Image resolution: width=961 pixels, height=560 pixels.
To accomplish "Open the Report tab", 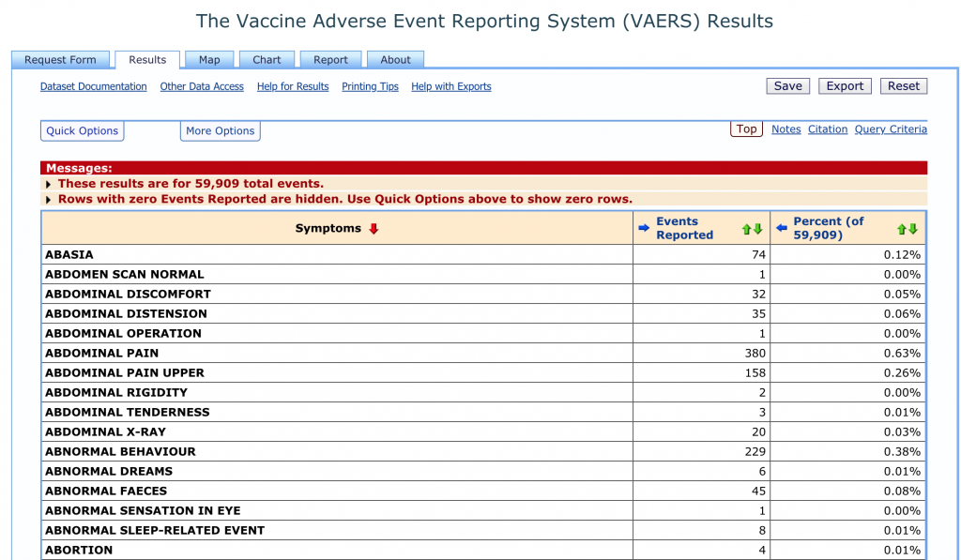I will pos(330,59).
